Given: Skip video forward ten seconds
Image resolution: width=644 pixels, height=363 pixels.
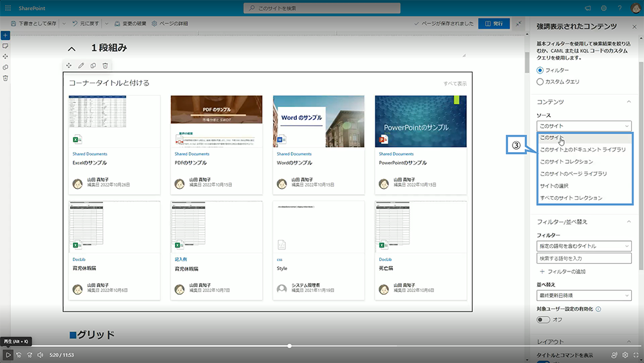Looking at the screenshot, I should coord(30,355).
